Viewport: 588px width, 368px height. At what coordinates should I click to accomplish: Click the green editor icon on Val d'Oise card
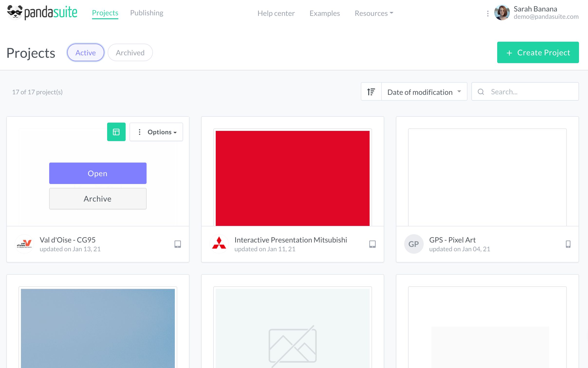(x=116, y=132)
